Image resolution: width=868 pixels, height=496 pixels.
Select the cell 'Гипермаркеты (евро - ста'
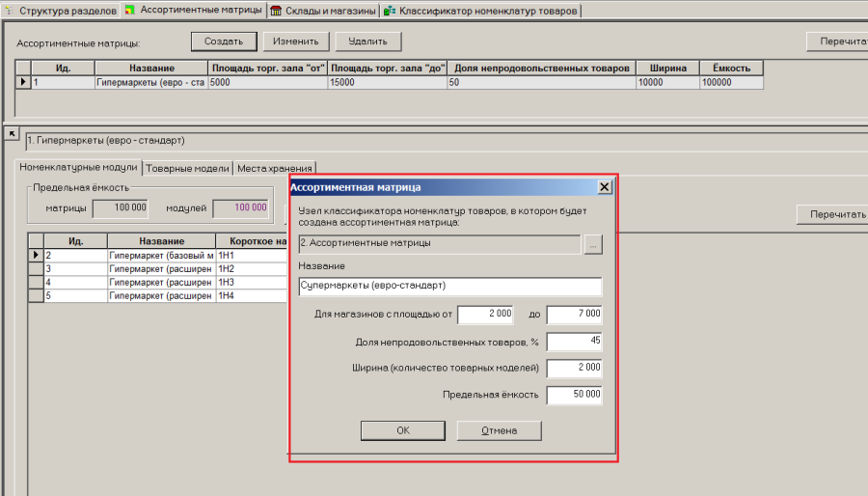[x=151, y=82]
